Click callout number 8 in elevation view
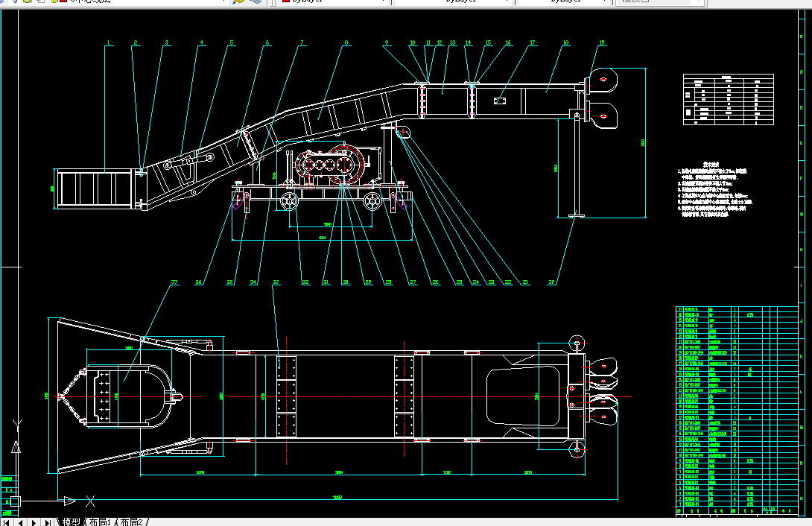This screenshot has width=812, height=526. tap(346, 43)
